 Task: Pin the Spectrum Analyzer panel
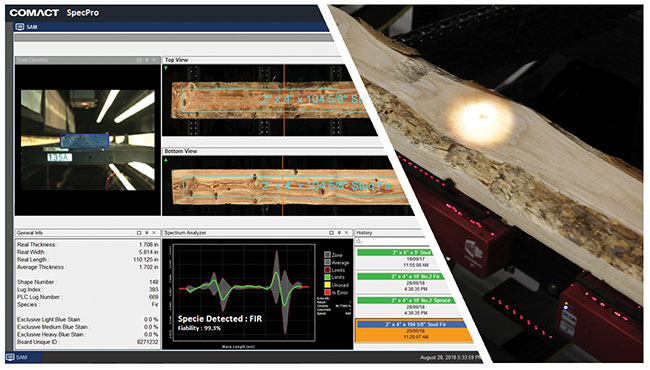(339, 233)
